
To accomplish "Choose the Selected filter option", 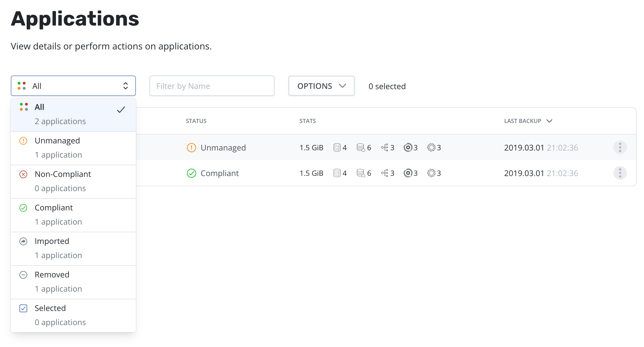I will click(x=73, y=315).
